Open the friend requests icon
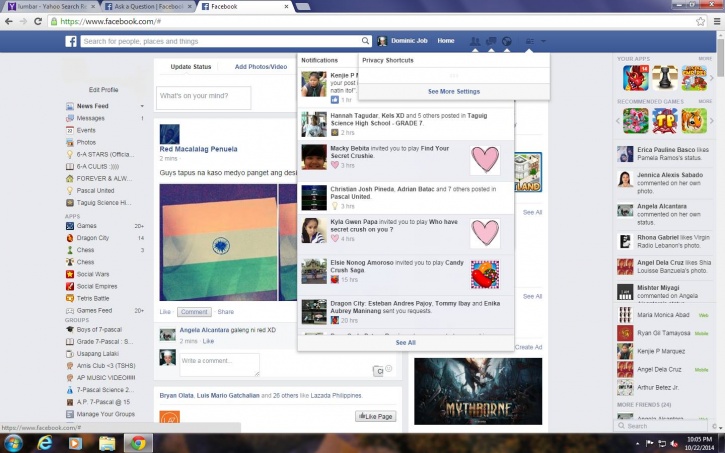This screenshot has height=453, width=725. click(x=475, y=41)
